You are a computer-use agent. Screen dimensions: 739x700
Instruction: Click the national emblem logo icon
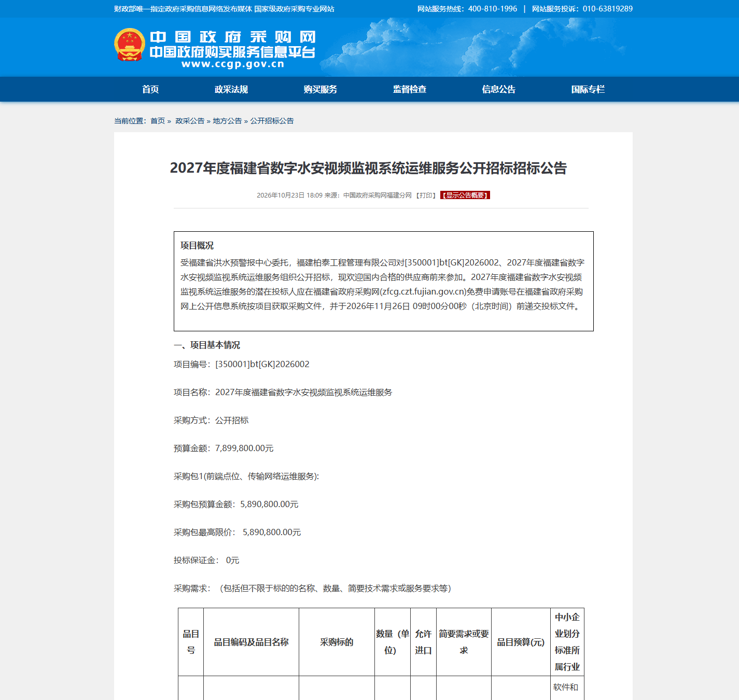point(130,45)
